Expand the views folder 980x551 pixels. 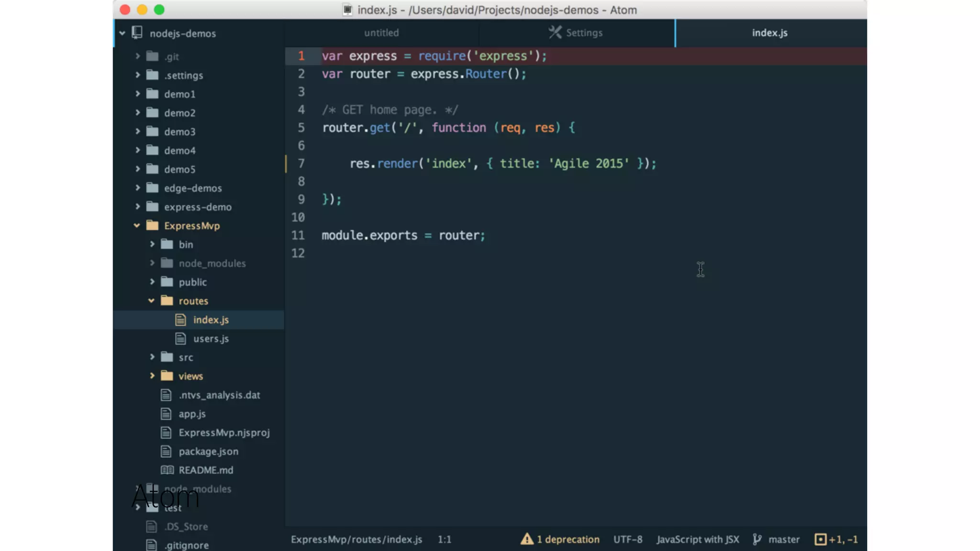point(152,376)
